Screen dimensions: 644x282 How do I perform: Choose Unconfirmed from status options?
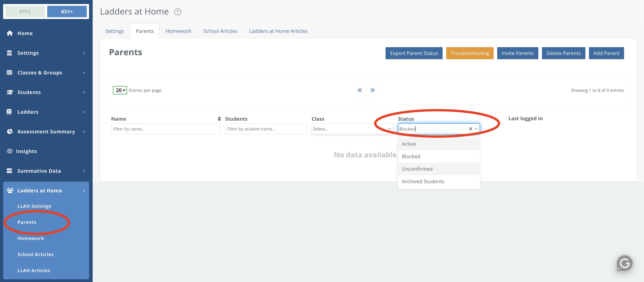point(417,169)
